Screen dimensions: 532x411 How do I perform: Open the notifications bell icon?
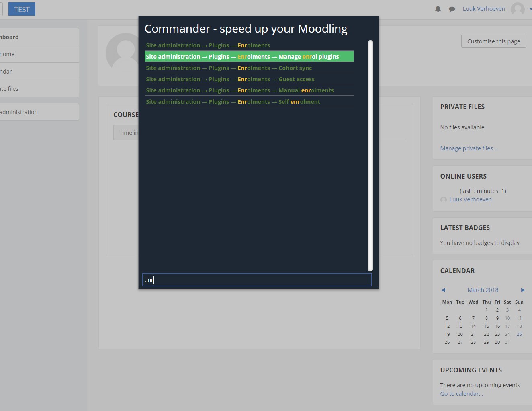tap(438, 9)
